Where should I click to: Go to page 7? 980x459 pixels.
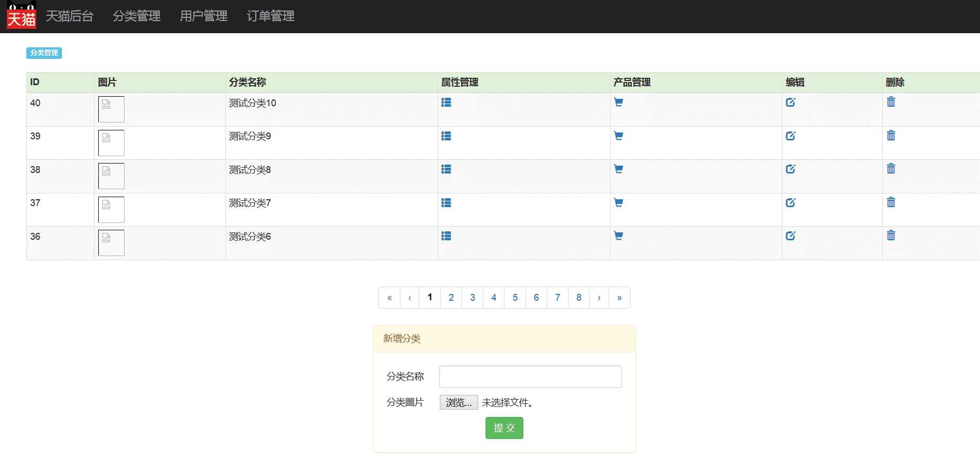558,298
